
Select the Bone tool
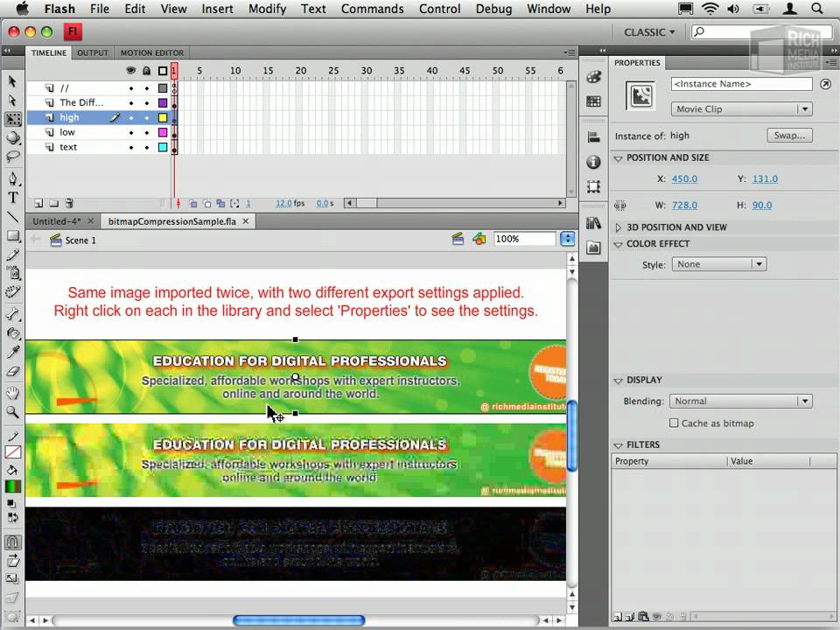tap(13, 314)
